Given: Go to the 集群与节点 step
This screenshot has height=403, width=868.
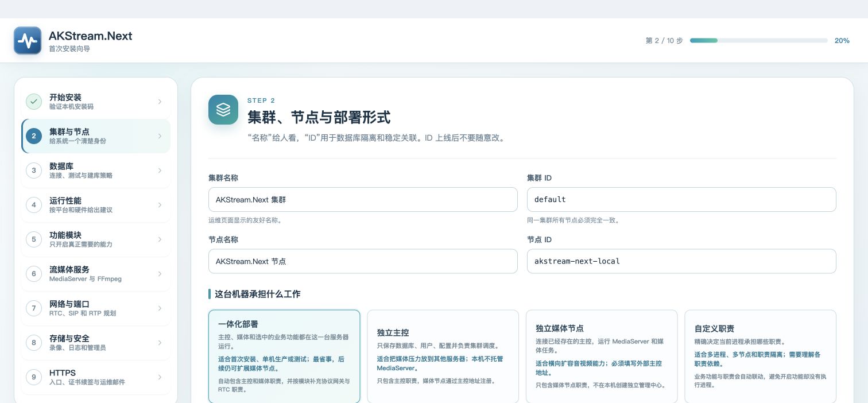Looking at the screenshot, I should [96, 136].
